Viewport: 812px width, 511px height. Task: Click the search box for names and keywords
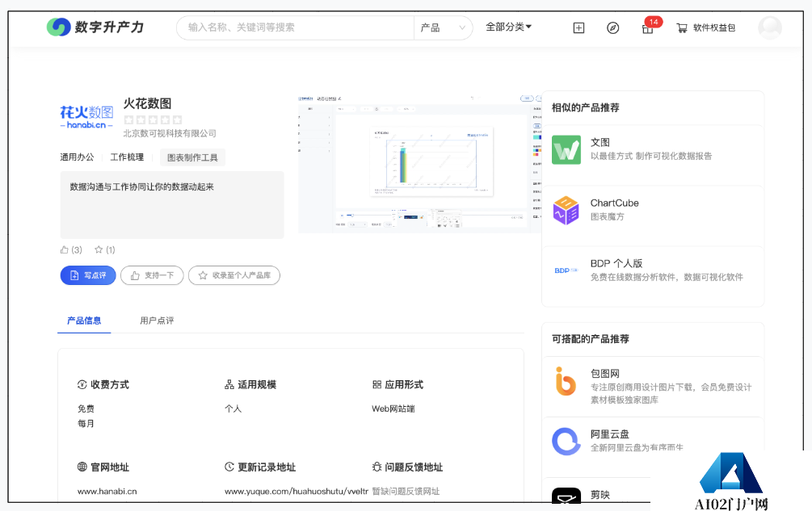295,27
